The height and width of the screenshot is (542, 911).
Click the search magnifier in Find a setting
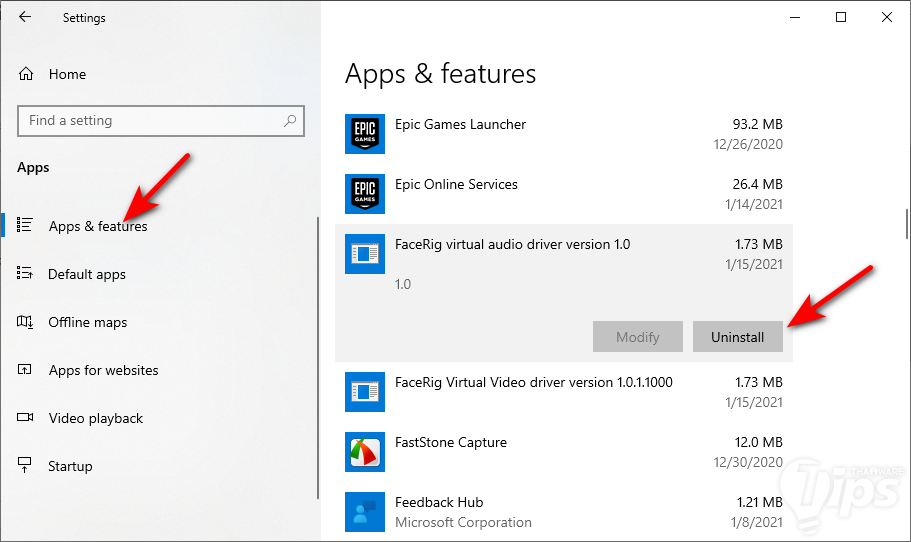tap(290, 120)
